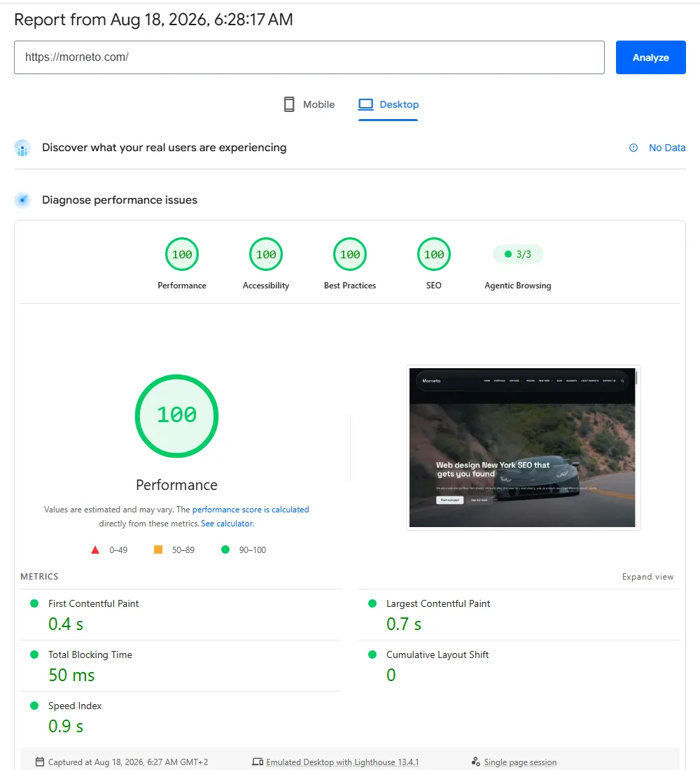
Task: Click the METRICS section label
Action: (39, 577)
